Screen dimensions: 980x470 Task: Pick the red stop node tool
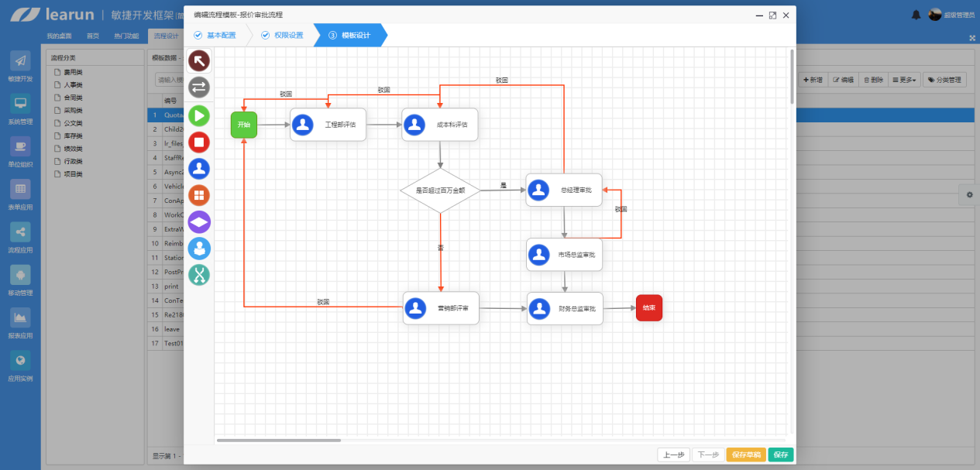[x=199, y=142]
